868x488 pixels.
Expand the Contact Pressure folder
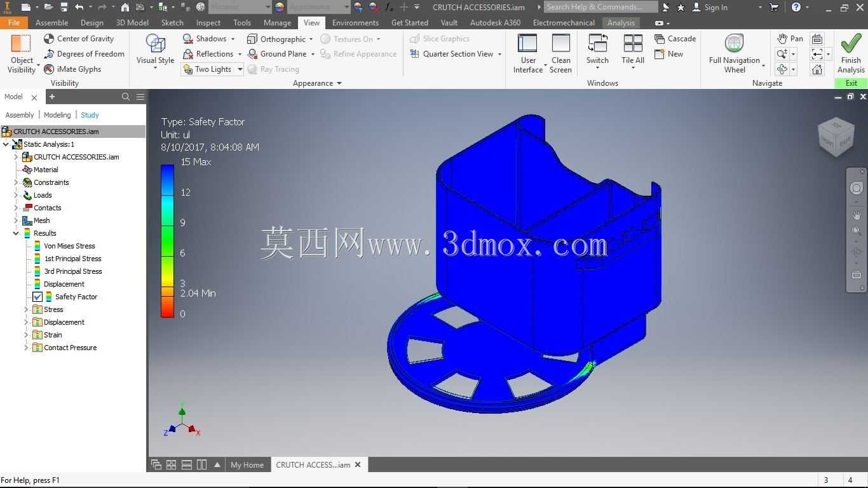tap(26, 348)
